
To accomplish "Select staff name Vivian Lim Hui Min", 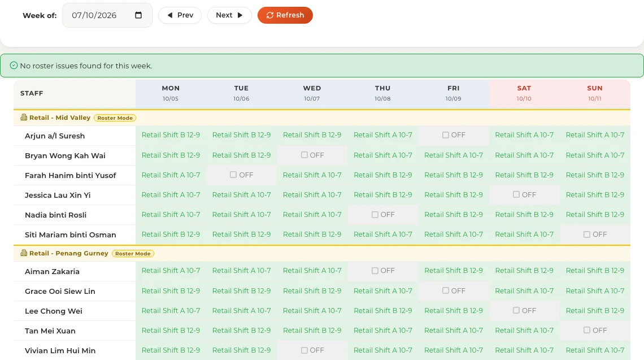I will (x=60, y=350).
